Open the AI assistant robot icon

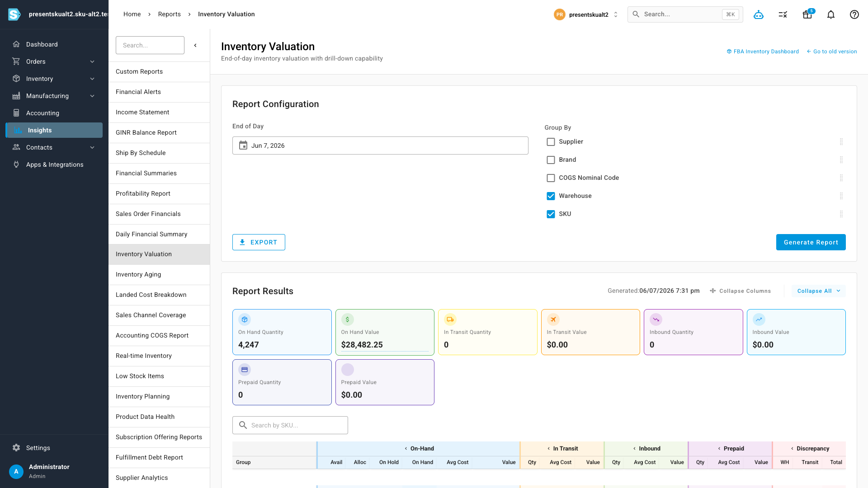click(x=759, y=14)
